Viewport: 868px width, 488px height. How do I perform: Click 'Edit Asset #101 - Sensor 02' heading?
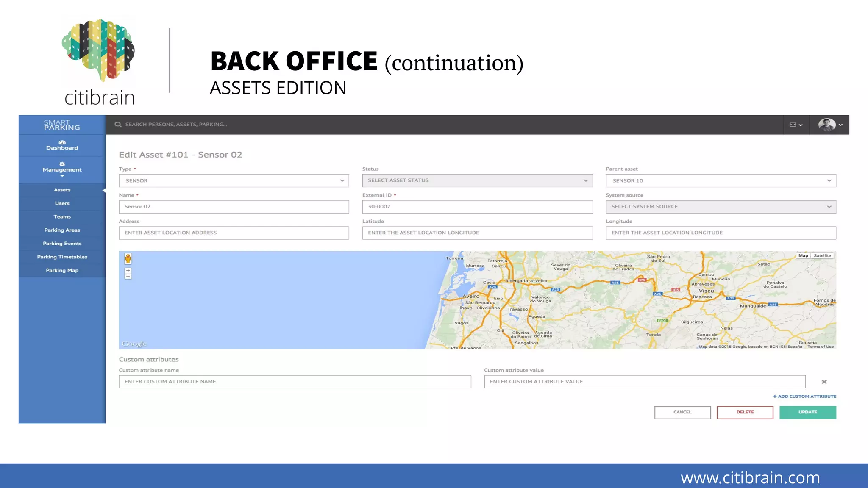pyautogui.click(x=181, y=155)
